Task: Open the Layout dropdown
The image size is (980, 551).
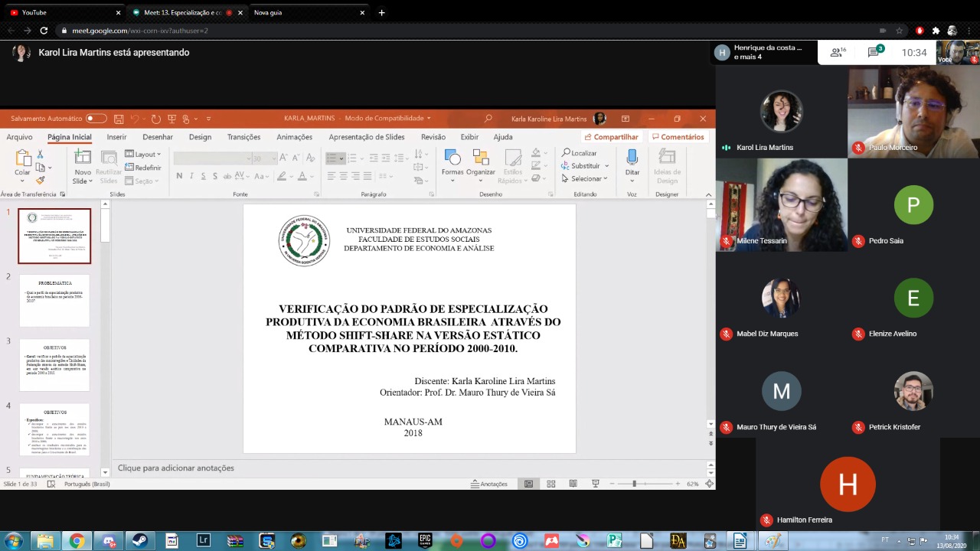Action: (143, 154)
